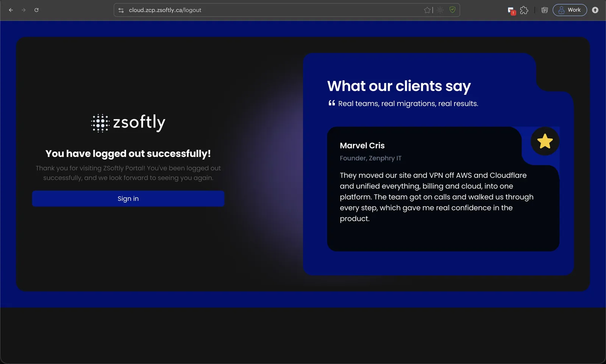Select the Marvel Cris testimonial name
606x364 pixels.
(362, 145)
